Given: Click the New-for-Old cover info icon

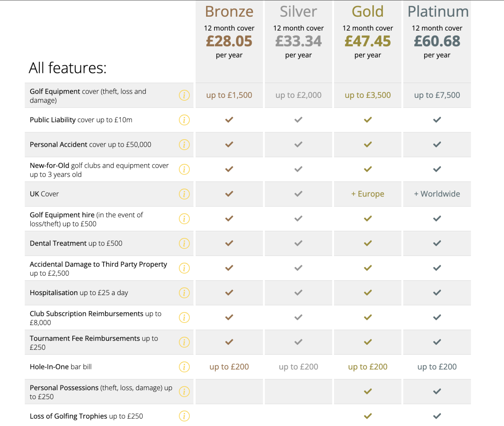Looking at the screenshot, I should pyautogui.click(x=184, y=169).
